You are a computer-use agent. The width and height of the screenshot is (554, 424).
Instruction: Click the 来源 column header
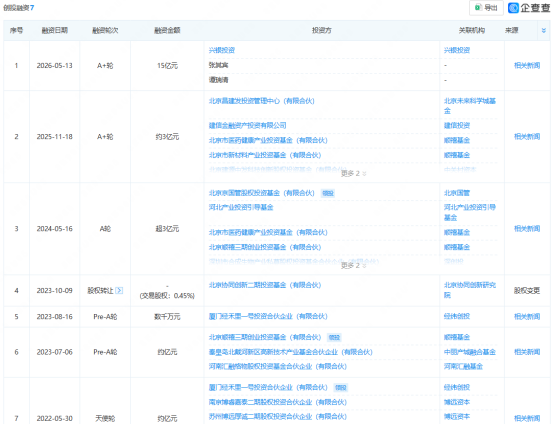[511, 30]
